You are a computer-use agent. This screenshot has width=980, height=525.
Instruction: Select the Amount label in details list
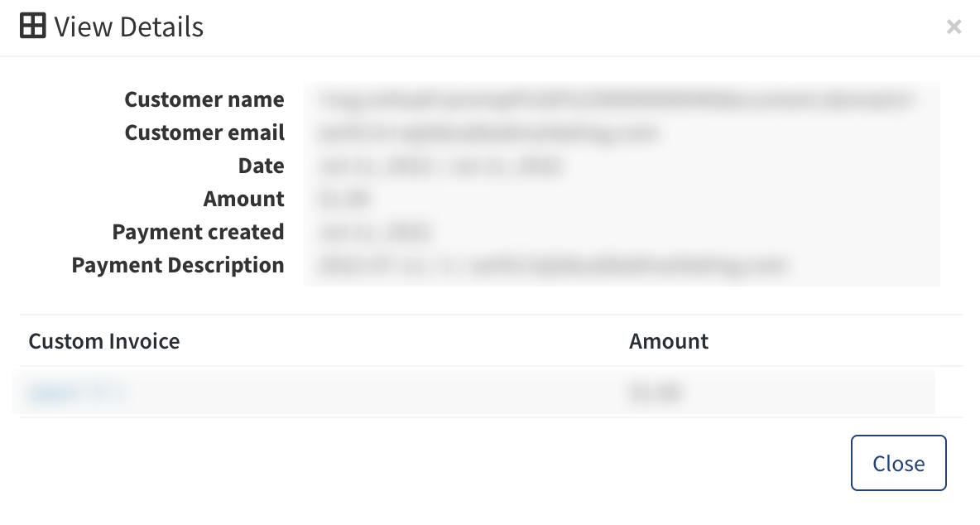[x=243, y=199]
